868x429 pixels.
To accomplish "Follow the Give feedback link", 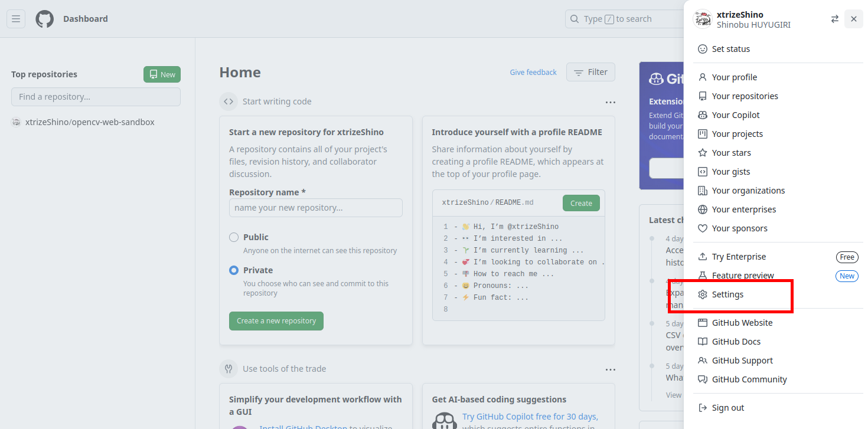I will (x=533, y=71).
